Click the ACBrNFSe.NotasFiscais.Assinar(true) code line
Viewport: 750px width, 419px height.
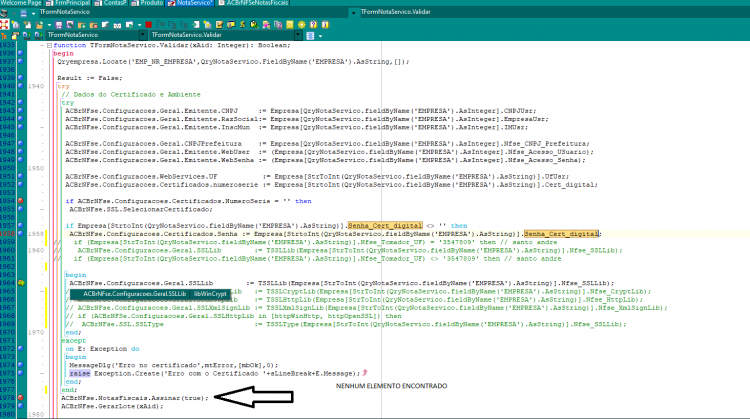click(x=135, y=398)
